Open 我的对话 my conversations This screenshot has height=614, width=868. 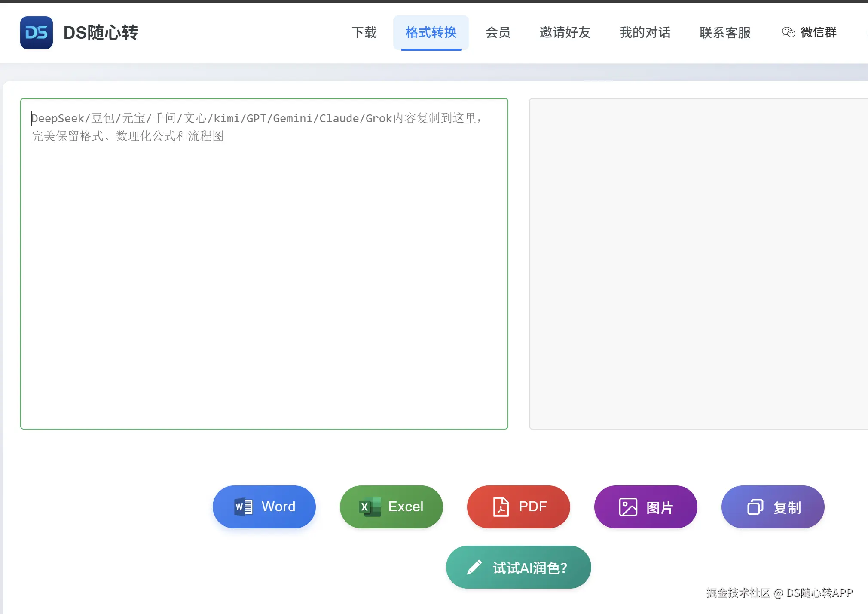pos(645,32)
